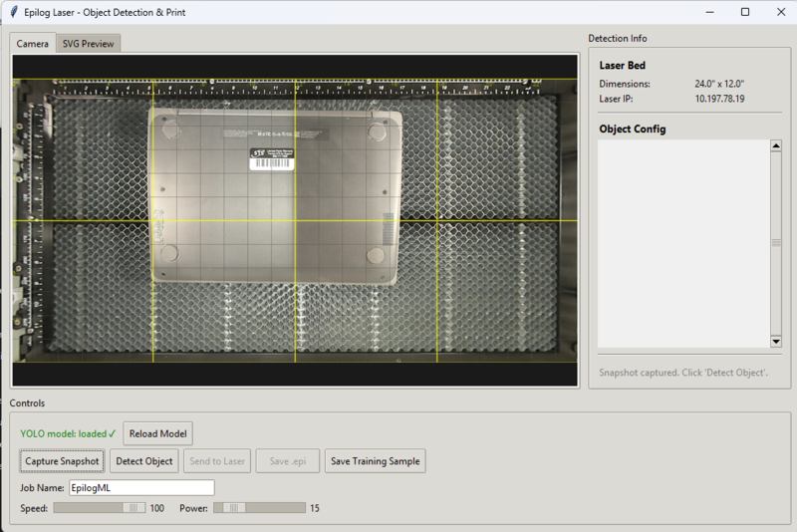This screenshot has width=797, height=532.
Task: Close the Epilog Laser window
Action: tap(781, 12)
